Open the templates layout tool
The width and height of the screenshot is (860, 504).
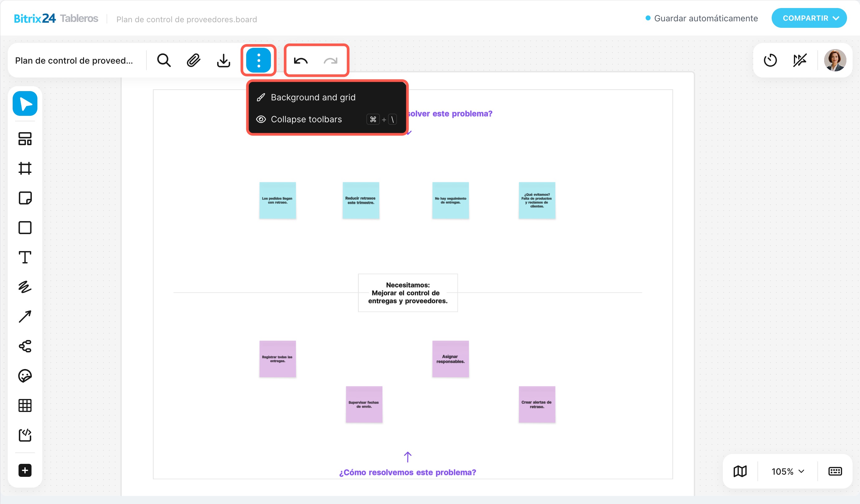pyautogui.click(x=25, y=139)
